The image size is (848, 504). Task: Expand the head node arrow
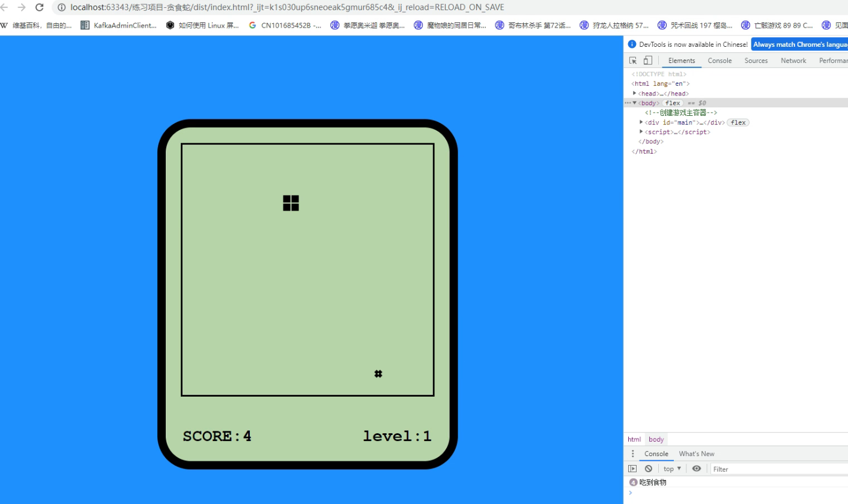pyautogui.click(x=635, y=93)
